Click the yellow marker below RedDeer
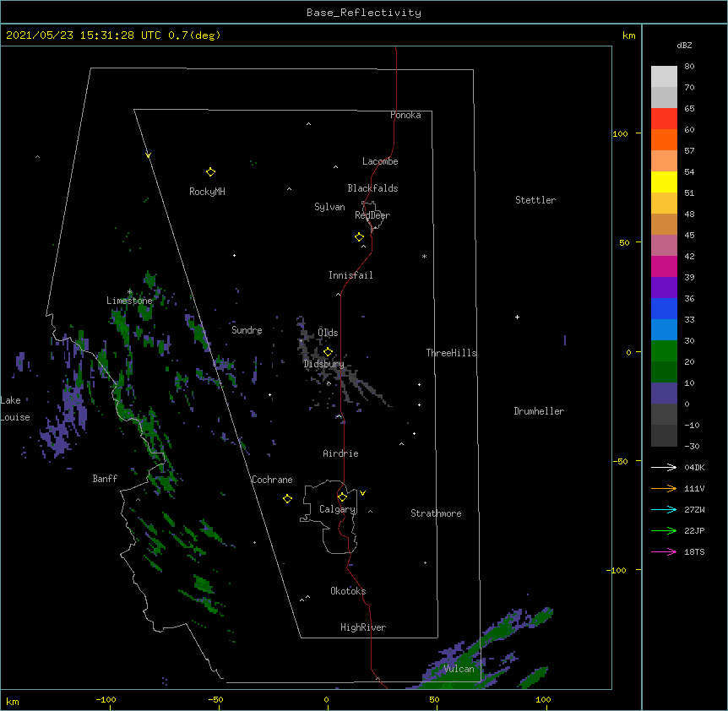 [360, 237]
